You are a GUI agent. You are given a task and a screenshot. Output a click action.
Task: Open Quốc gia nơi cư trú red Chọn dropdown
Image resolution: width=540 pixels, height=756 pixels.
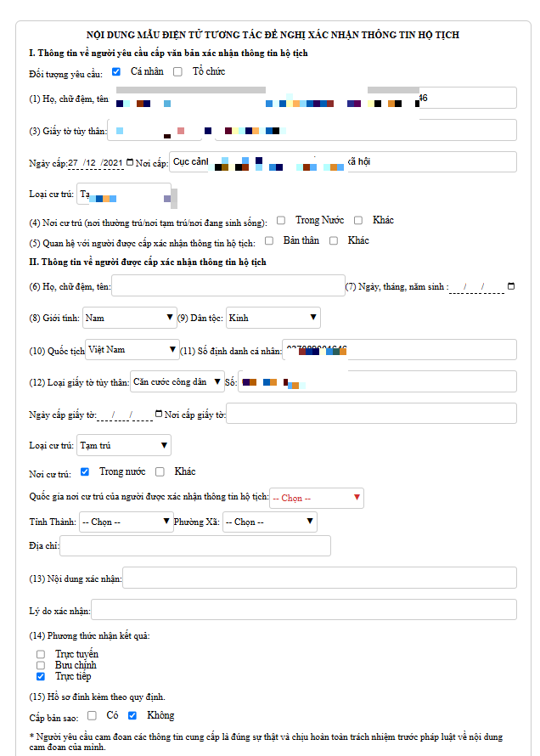[317, 498]
